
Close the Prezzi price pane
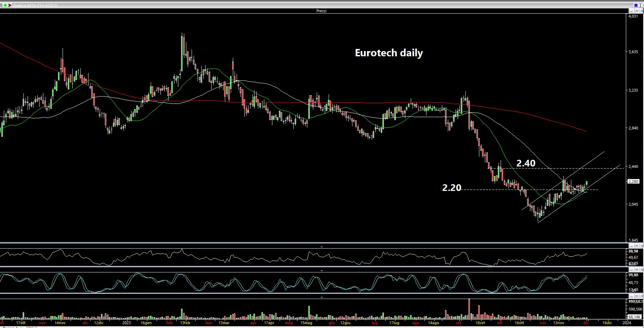coord(642,11)
